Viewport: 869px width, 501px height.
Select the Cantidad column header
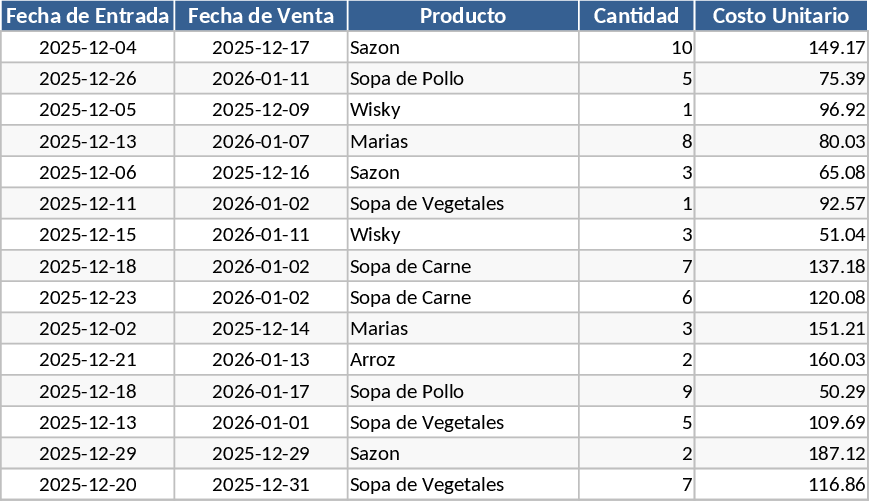tap(637, 16)
